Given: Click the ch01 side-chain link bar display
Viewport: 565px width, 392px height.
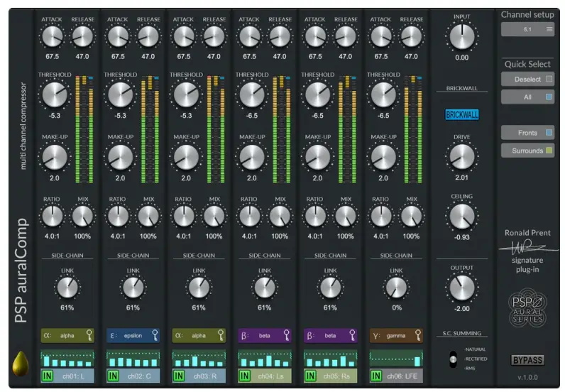Looking at the screenshot, I should click(x=67, y=359).
